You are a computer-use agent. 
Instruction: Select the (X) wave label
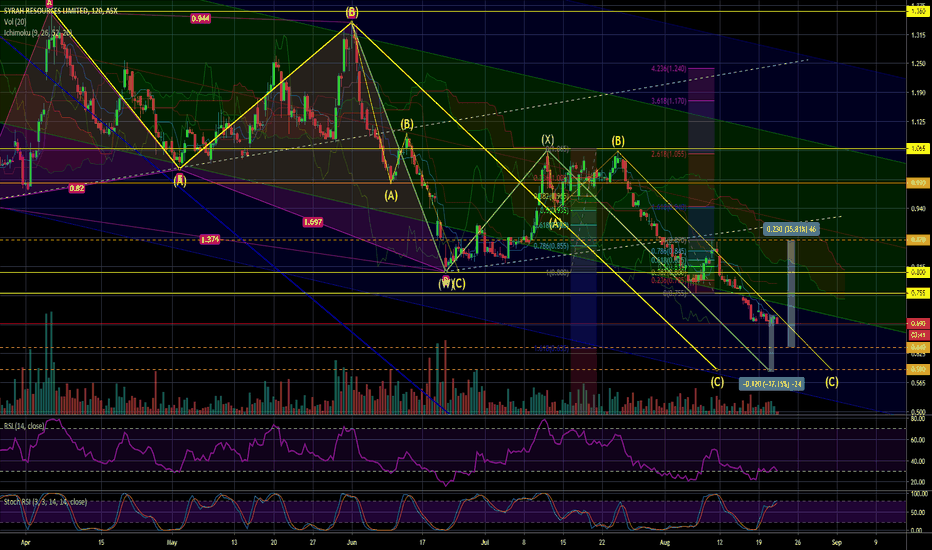[x=547, y=139]
